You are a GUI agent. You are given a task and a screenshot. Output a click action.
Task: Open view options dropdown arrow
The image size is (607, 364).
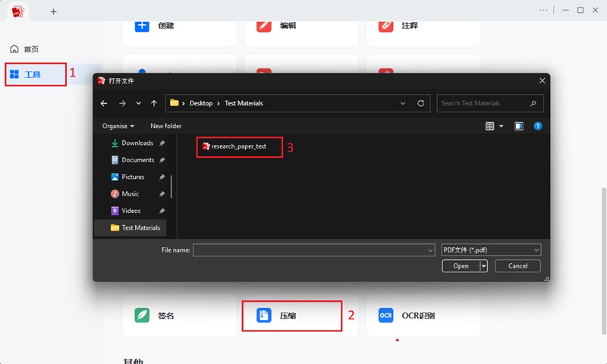tap(502, 126)
